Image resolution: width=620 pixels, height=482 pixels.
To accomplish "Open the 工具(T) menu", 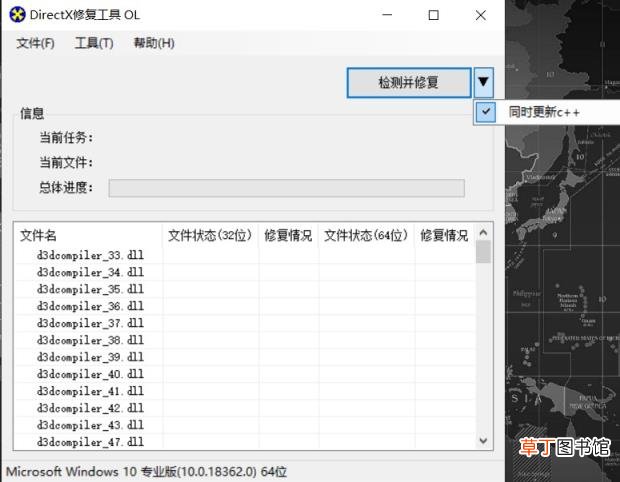I will [94, 43].
